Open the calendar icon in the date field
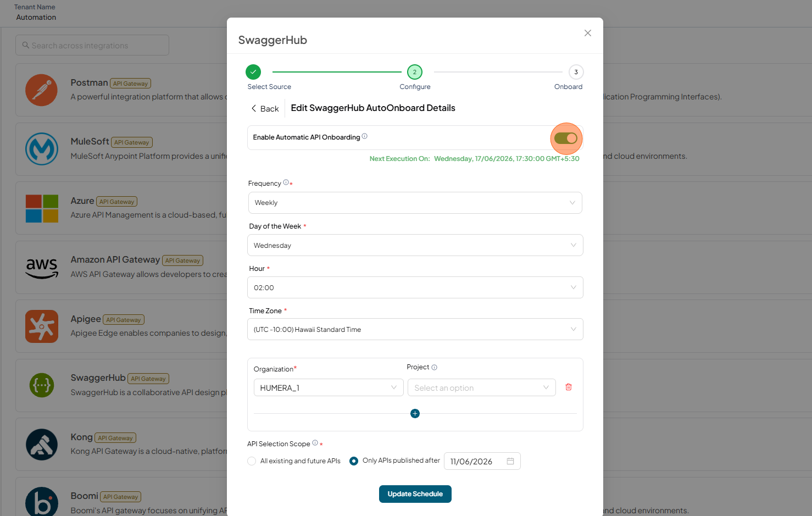Viewport: 812px width, 516px height. 510,461
